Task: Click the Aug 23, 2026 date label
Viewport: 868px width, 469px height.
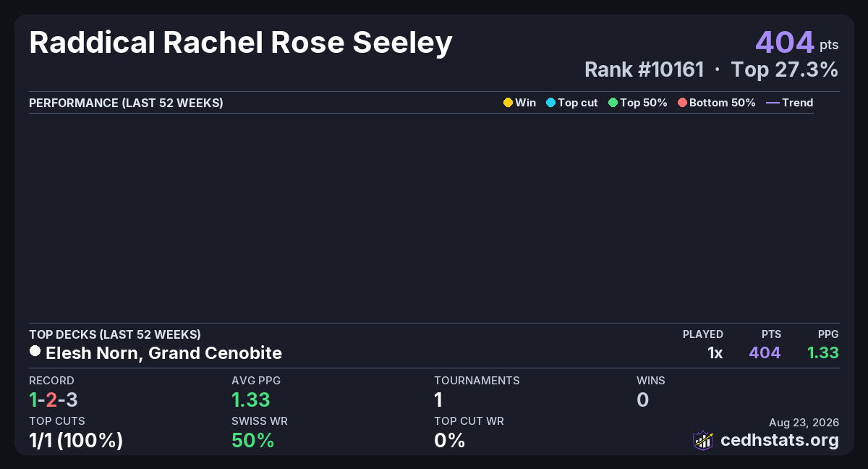Action: (x=804, y=422)
